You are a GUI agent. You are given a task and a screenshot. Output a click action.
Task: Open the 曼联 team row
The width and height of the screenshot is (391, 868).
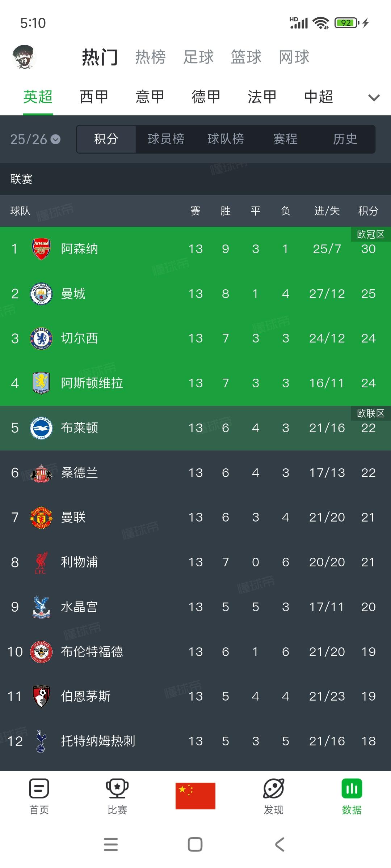195,517
